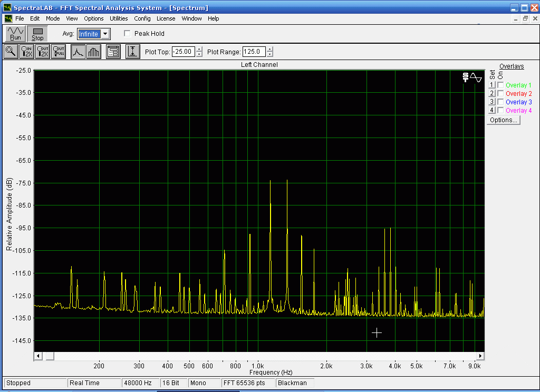The height and width of the screenshot is (392, 540).
Task: Turn on the Overlay 3 checkbox
Action: [500, 102]
